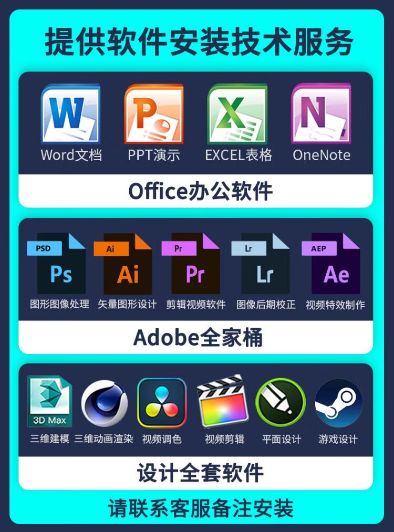Click the OneNote purple icon
Screen dimensions: 394x532
[321, 113]
